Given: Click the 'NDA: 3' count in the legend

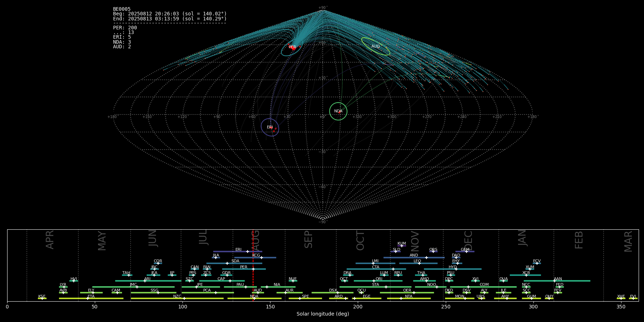Looking at the screenshot, I should [x=122, y=42].
